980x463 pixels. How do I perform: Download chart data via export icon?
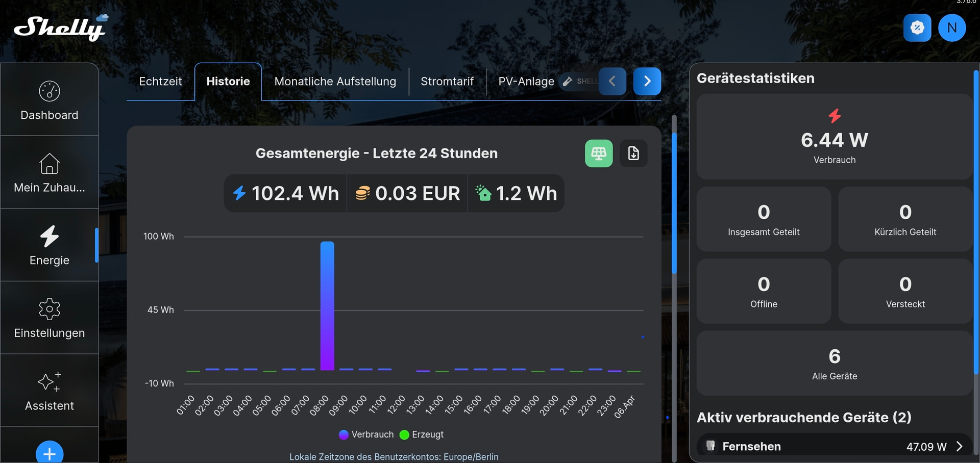(633, 153)
